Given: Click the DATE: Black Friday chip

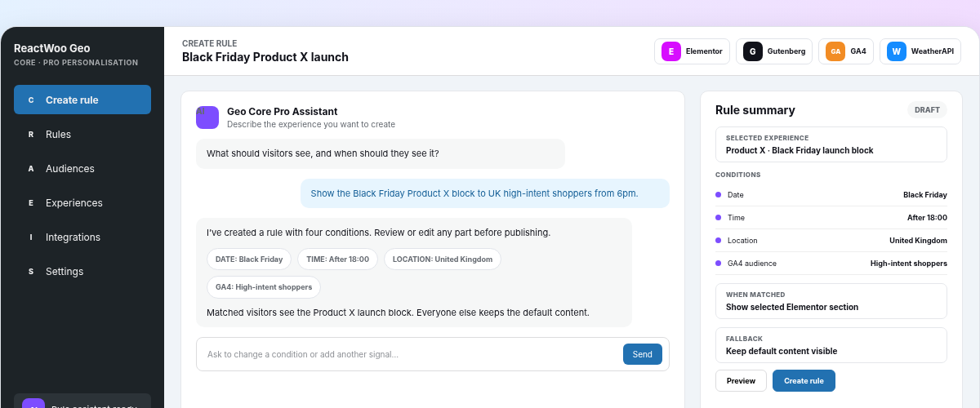Looking at the screenshot, I should tap(249, 259).
